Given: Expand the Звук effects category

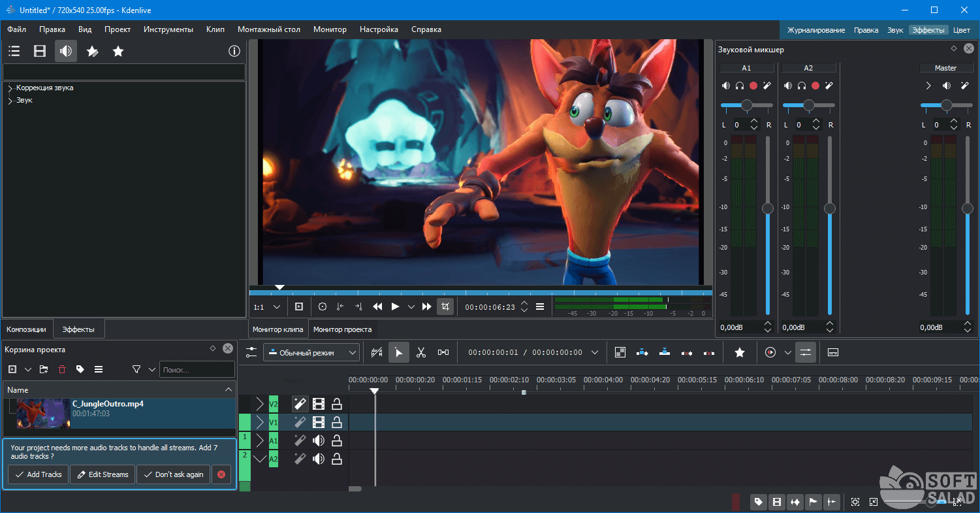Looking at the screenshot, I should (10, 101).
